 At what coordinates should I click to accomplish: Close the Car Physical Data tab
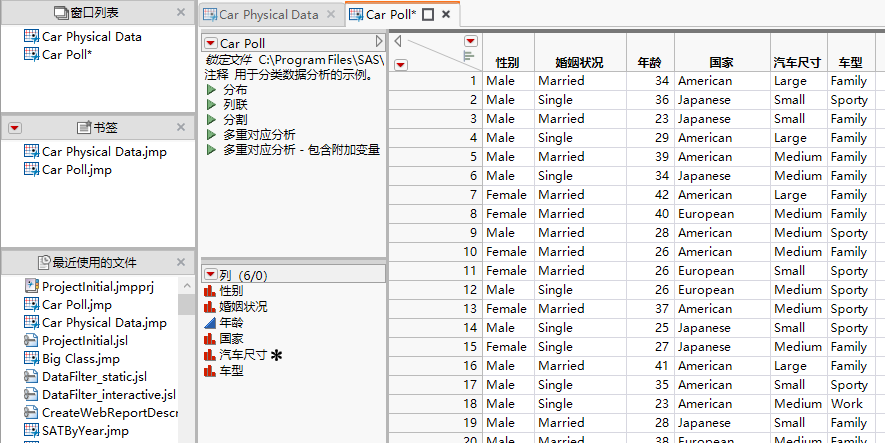332,14
